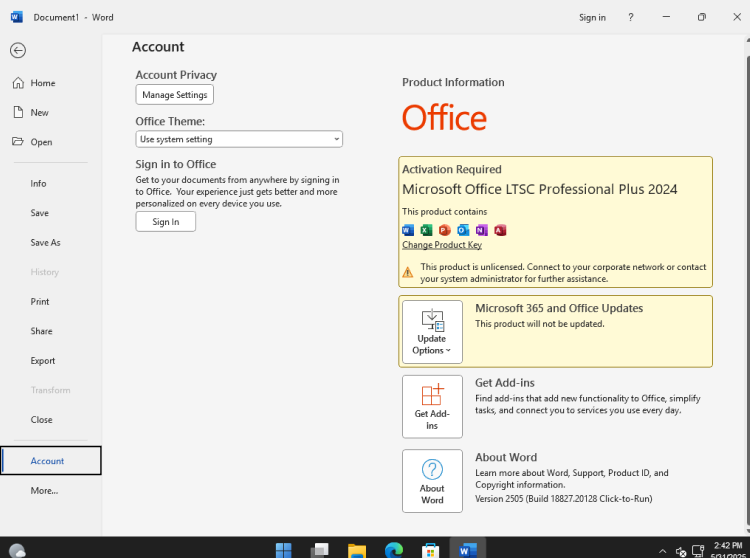Click the Manage Settings button

pyautogui.click(x=175, y=95)
